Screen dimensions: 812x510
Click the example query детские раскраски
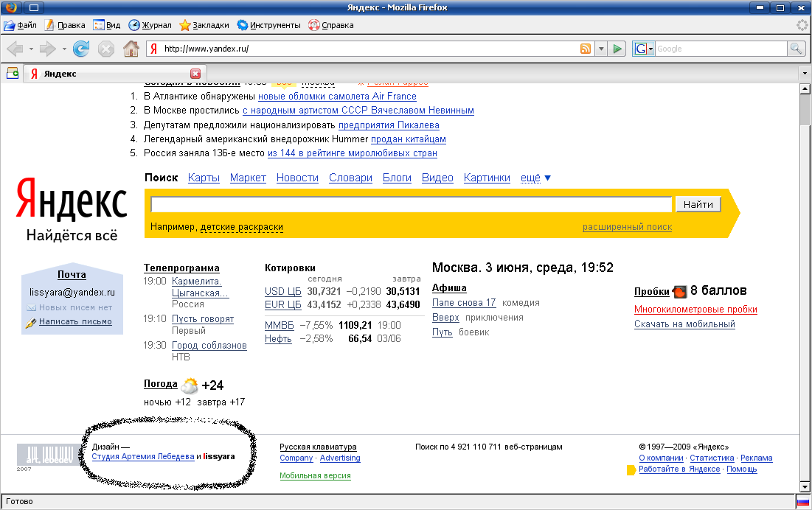tap(242, 227)
